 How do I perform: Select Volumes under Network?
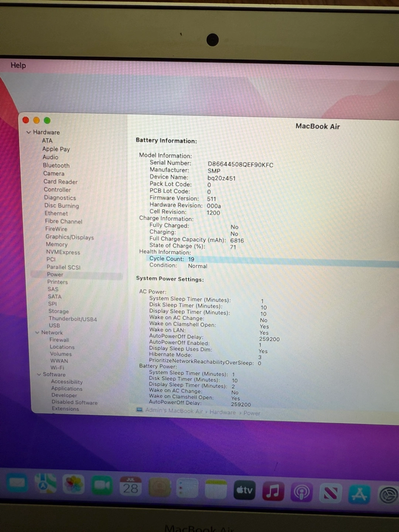click(61, 354)
